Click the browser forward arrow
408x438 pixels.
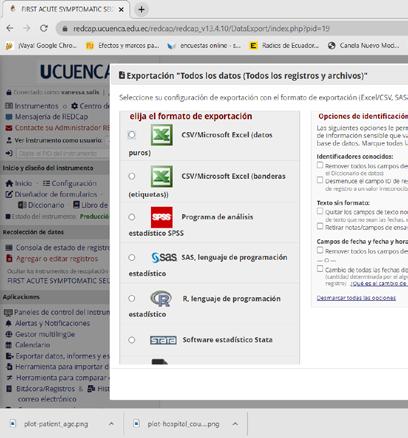(x=27, y=28)
